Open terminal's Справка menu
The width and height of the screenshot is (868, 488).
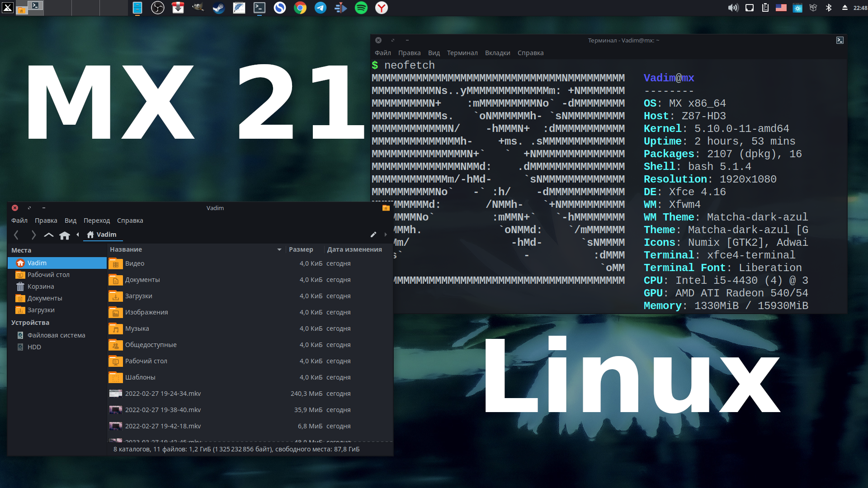[530, 53]
